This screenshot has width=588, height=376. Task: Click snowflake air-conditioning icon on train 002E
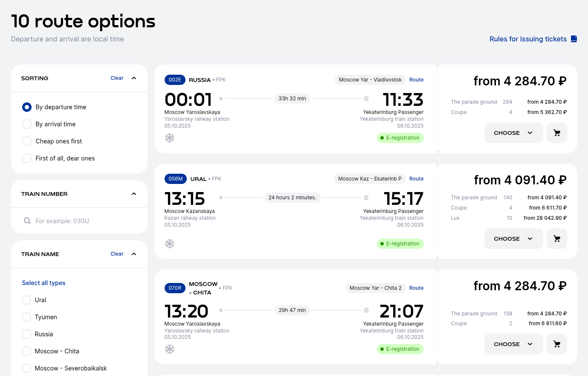pos(170,138)
